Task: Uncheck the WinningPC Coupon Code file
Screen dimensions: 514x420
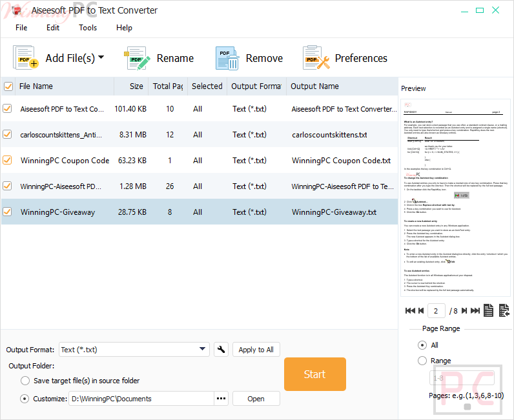Action: coord(7,160)
